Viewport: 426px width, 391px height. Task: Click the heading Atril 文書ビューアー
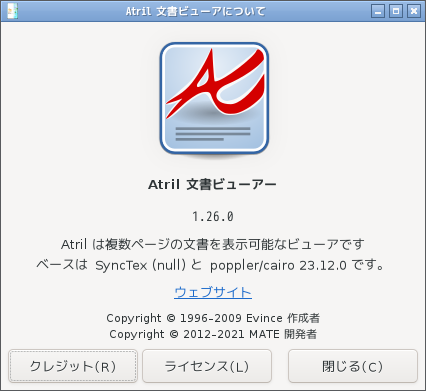click(x=212, y=184)
